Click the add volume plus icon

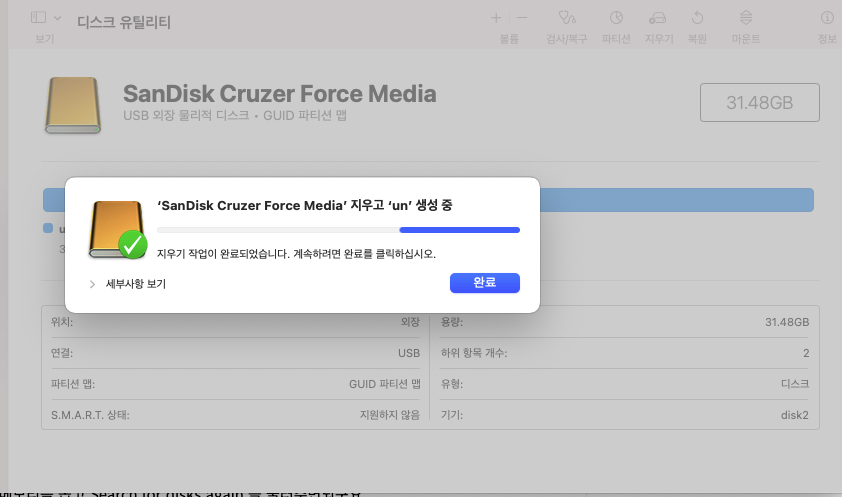click(496, 18)
